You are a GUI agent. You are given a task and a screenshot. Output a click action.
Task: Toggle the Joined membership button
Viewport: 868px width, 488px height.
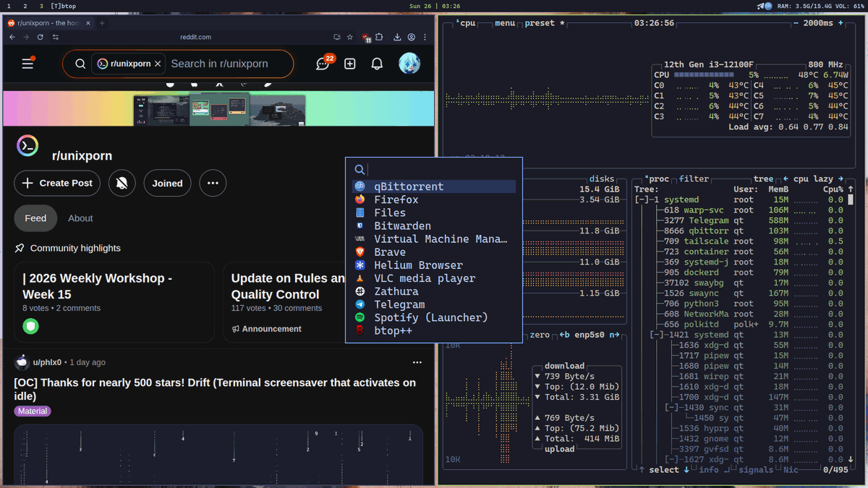click(167, 184)
